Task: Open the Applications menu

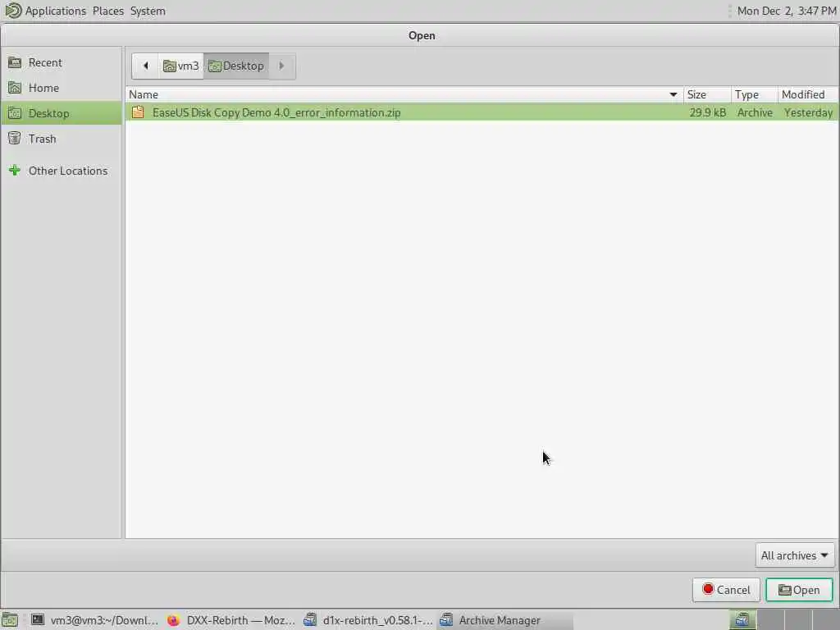Action: point(55,11)
